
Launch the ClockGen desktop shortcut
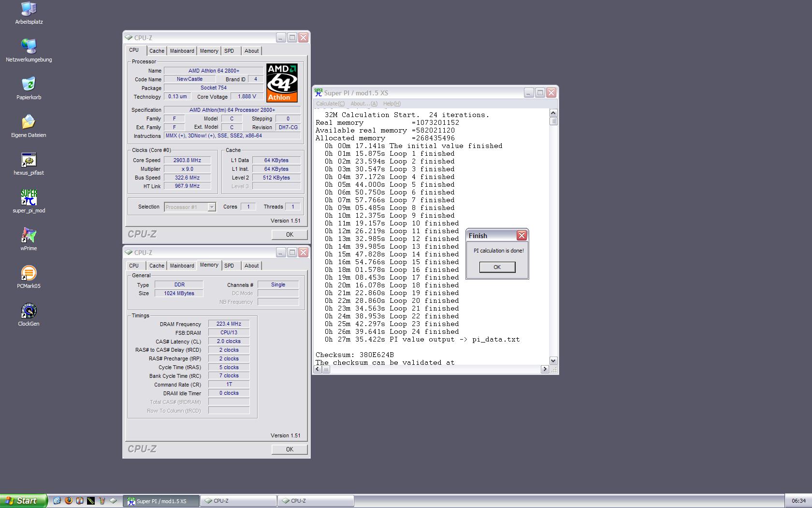[x=29, y=314]
